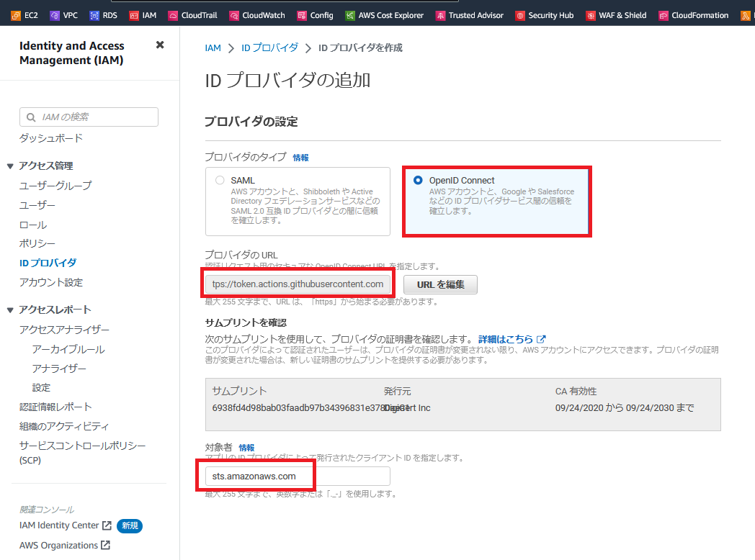Click external link icon next to 詳細はこちら
The height and width of the screenshot is (560, 755).
coord(541,339)
